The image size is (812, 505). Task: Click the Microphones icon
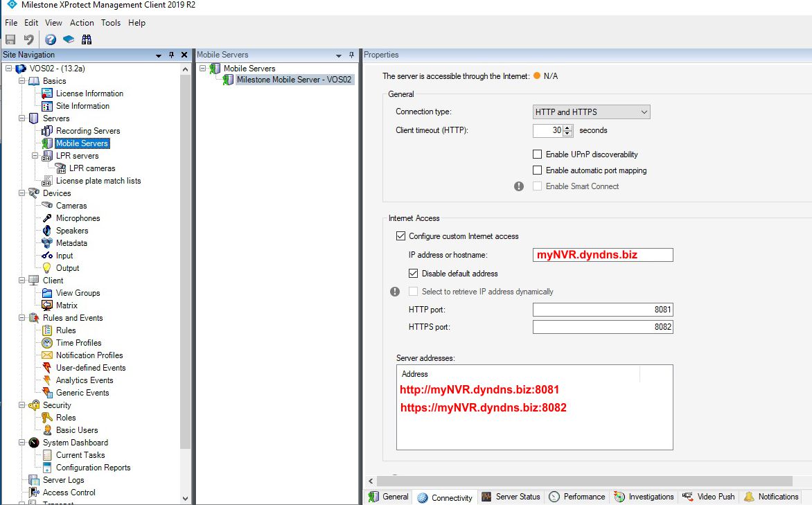click(47, 218)
